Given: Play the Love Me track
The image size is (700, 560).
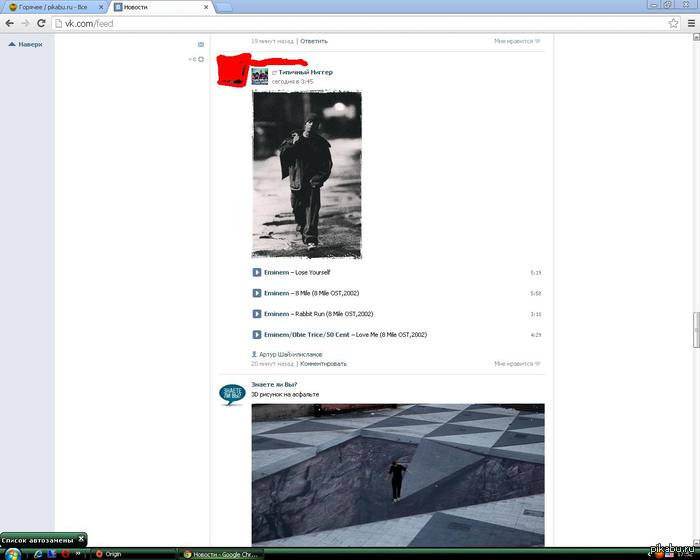Looking at the screenshot, I should tap(257, 335).
